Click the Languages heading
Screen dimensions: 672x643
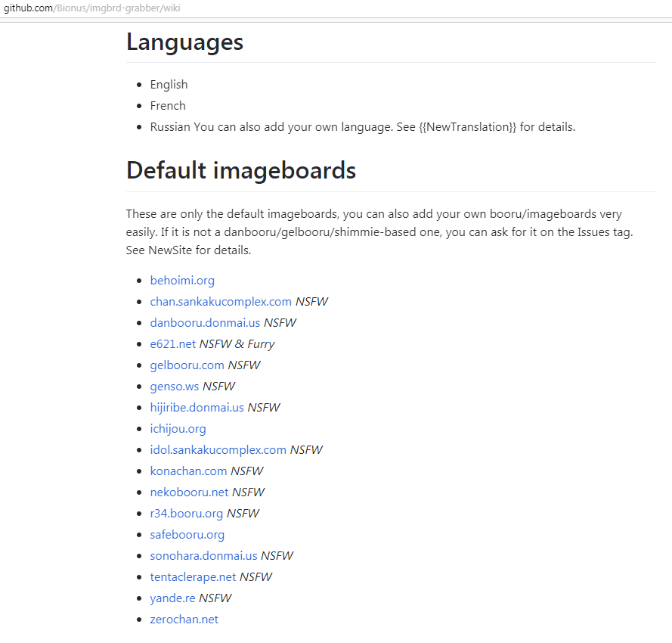(x=184, y=42)
